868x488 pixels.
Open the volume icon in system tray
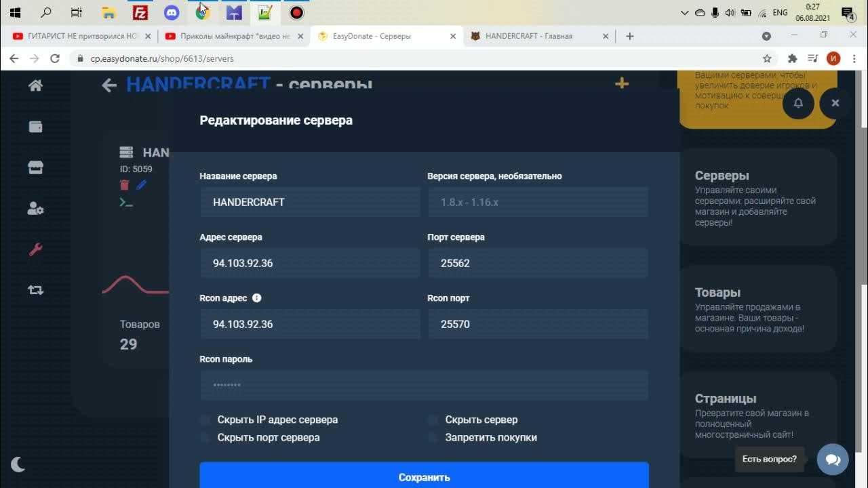(x=730, y=12)
